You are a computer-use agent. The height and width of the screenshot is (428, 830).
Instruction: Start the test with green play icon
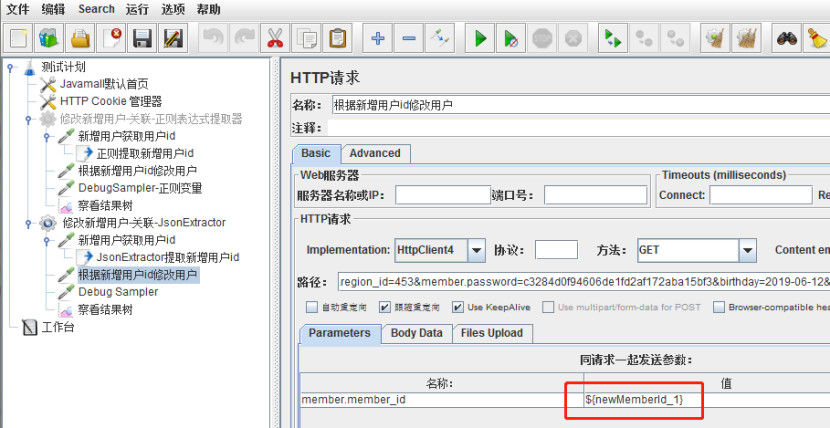480,38
